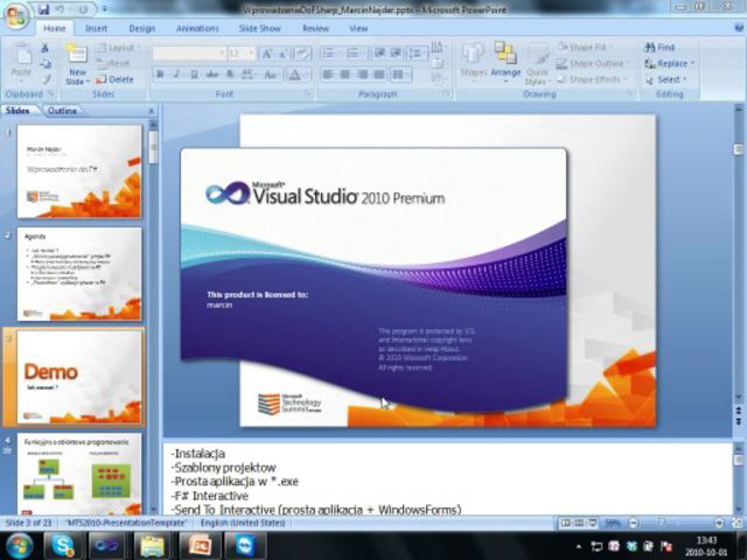Viewport: 747px width, 560px height.
Task: Click Reset in the Slides group
Action: tap(113, 63)
